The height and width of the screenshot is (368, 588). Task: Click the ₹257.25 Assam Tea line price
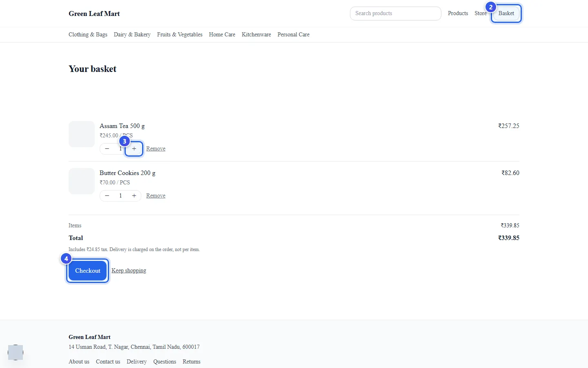[509, 126]
